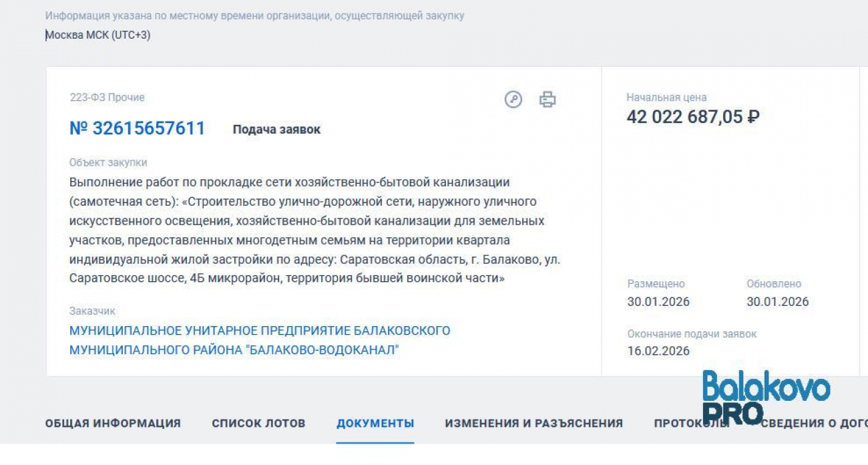Viewport: 868px width, 465px height.
Task: Click the Заказчик section label
Action: (91, 311)
